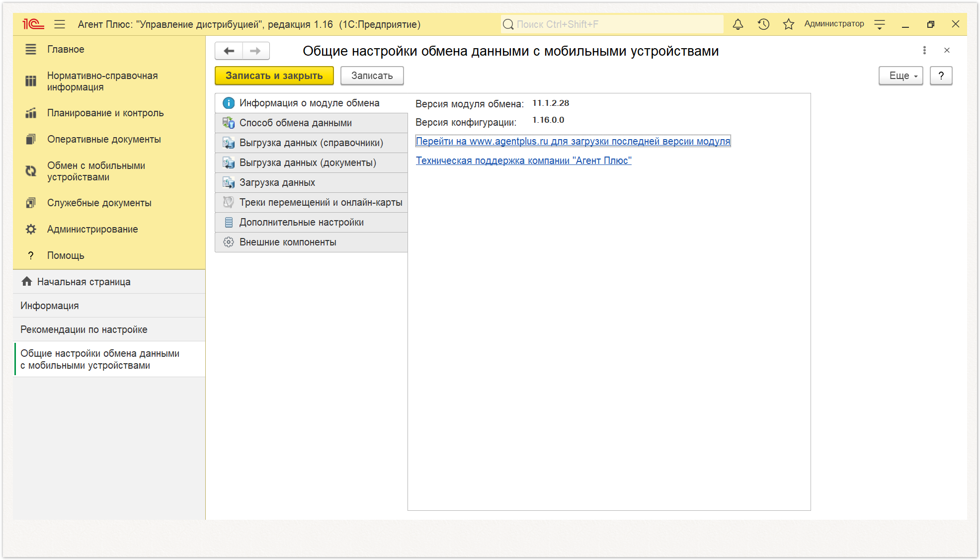Navigate back with left arrow button
This screenshot has width=980, height=560.
(229, 51)
